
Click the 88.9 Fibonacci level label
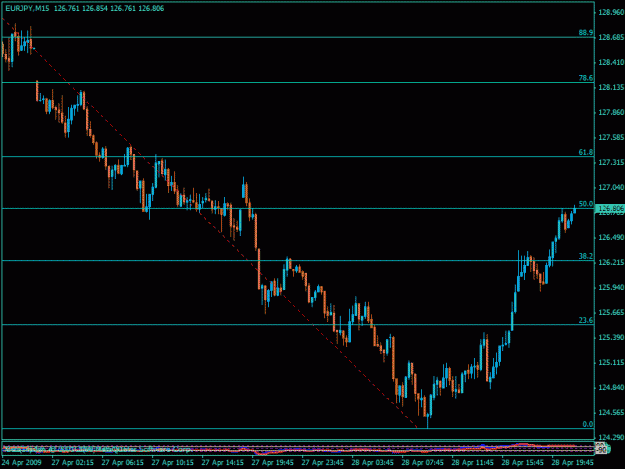(x=586, y=33)
